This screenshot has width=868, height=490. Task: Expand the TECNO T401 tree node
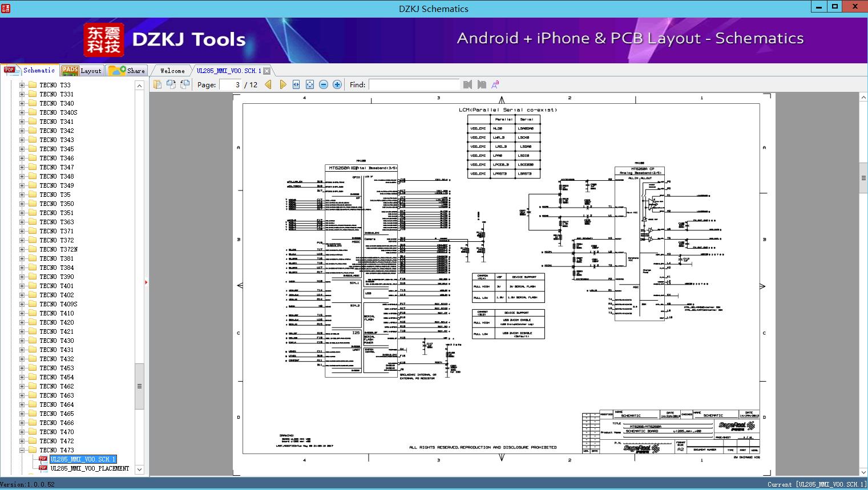point(22,286)
